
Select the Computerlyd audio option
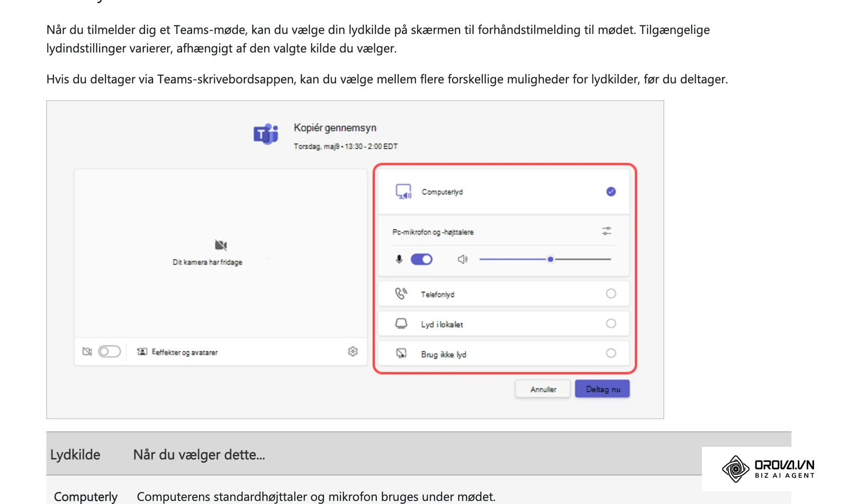(x=503, y=192)
